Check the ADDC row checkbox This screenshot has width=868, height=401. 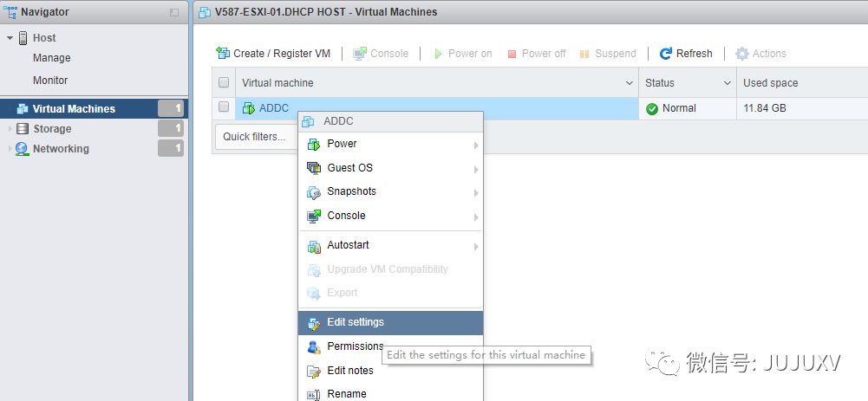(224, 107)
